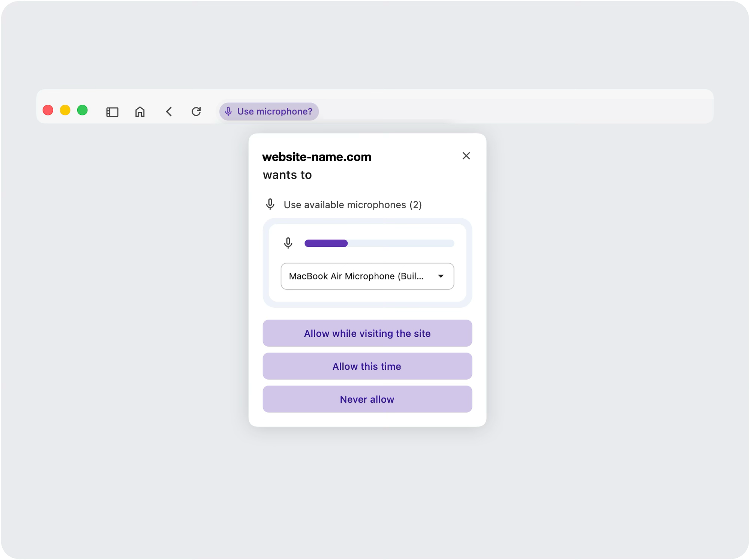Close the permission dialog with X
750x560 pixels.
point(466,156)
